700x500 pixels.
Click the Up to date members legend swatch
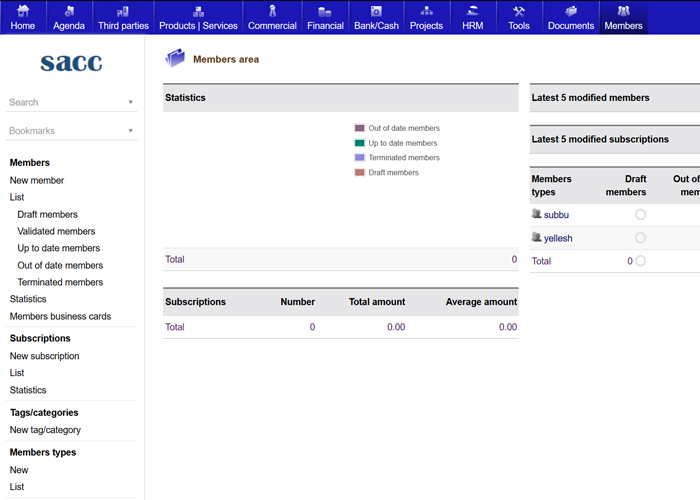click(x=360, y=143)
